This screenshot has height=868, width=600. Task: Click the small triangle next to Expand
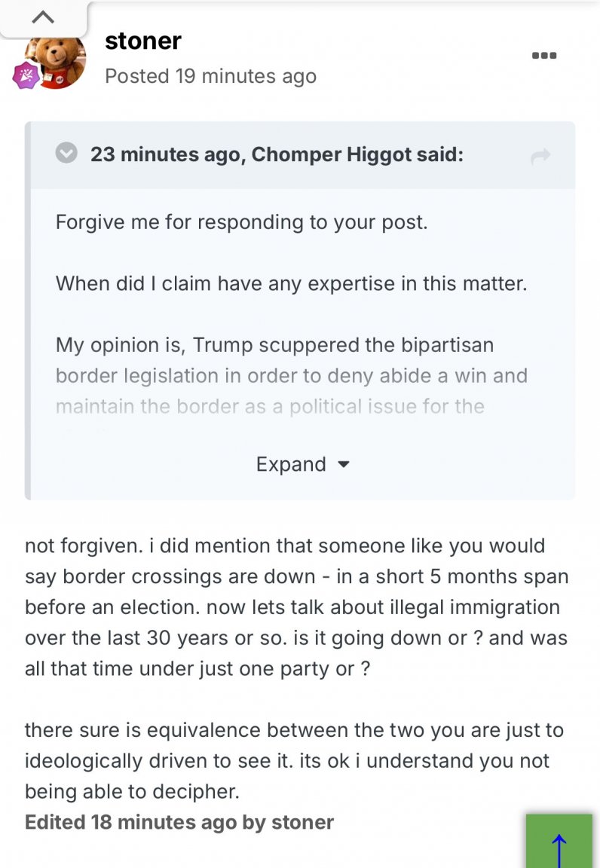tap(344, 464)
